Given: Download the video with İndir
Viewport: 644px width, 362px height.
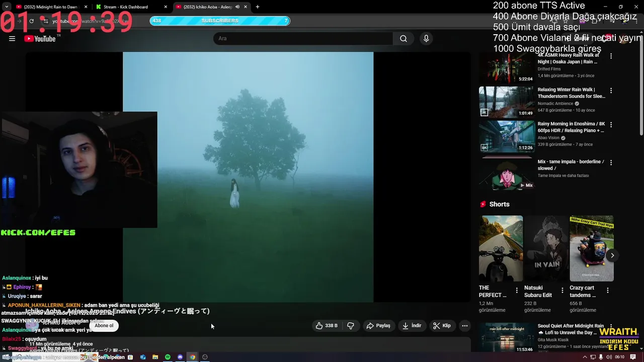Looking at the screenshot, I should tap(412, 326).
